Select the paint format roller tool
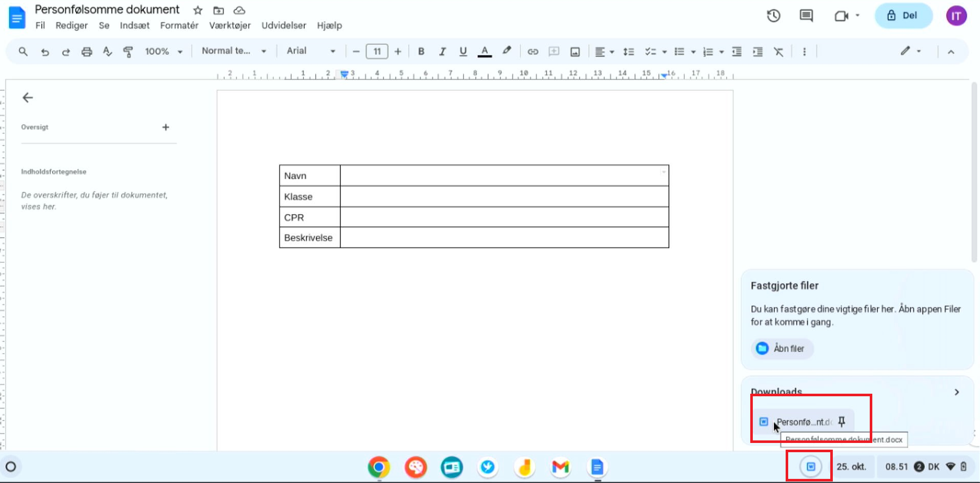 click(128, 51)
